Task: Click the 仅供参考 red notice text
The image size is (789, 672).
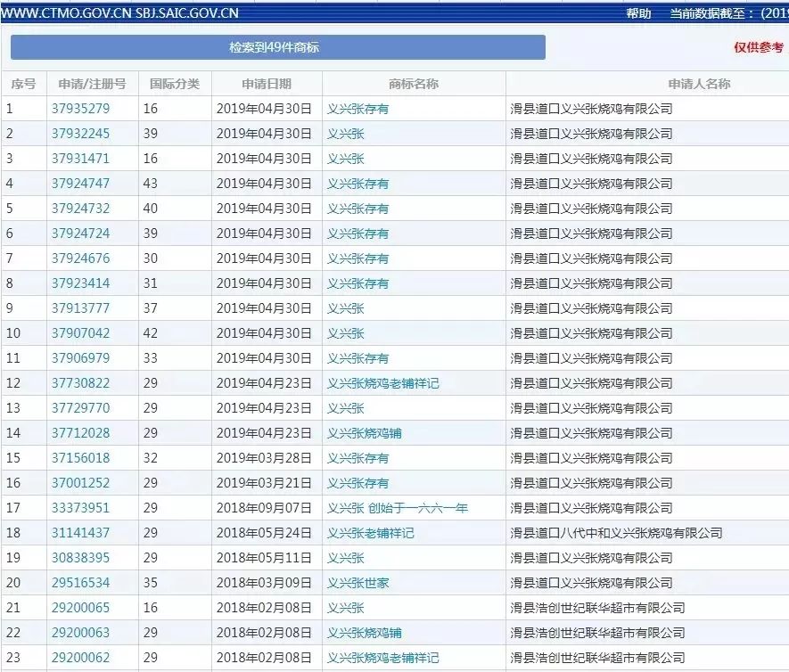Action: 759,47
